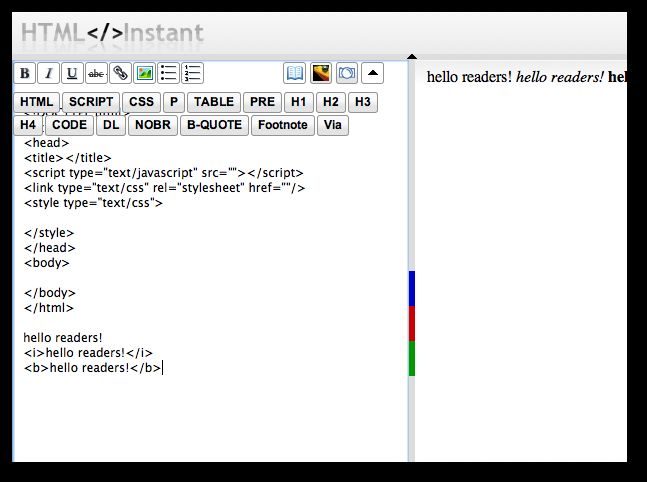Viewport: 647px width, 482px height.
Task: Click the <link type="text/css"> line
Action: click(165, 188)
